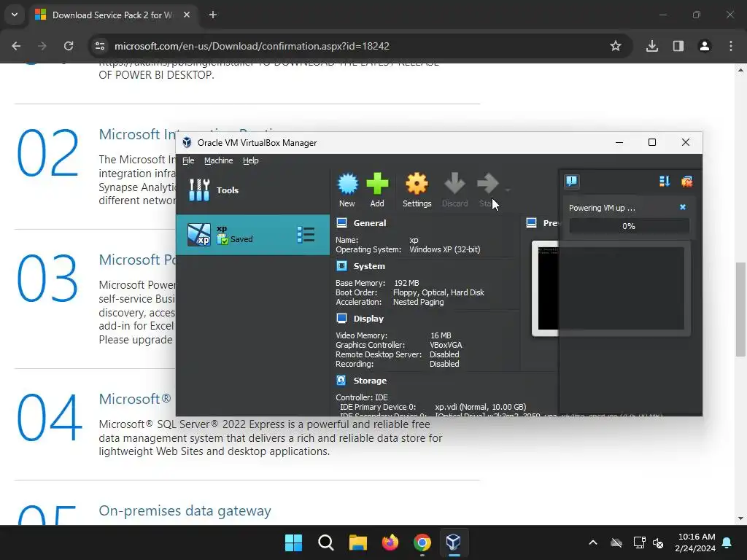Viewport: 747px width, 560px height.
Task: Click the 'Windows XP (32-bit)' value
Action: [445, 249]
